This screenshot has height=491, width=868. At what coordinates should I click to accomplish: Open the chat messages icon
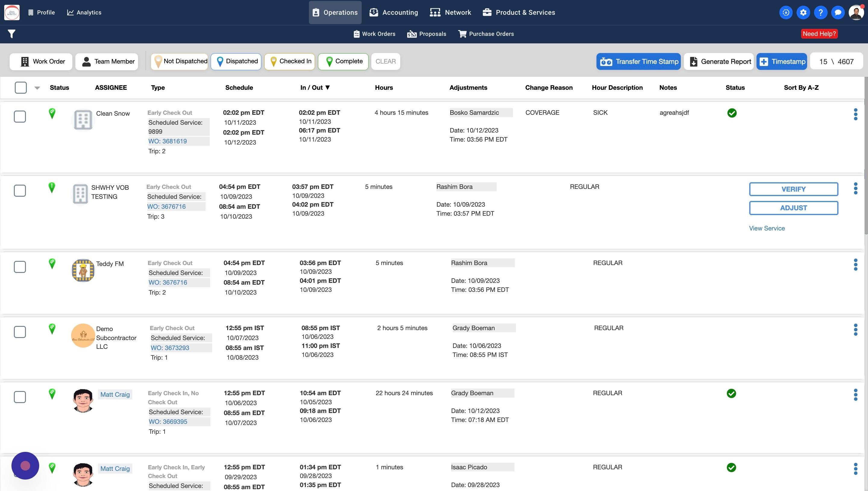click(x=838, y=12)
